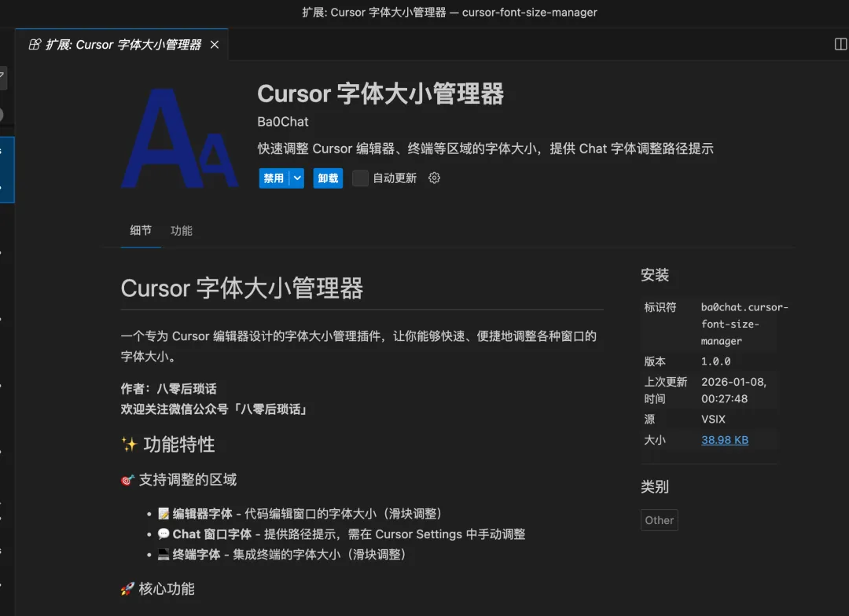Click the Ba0Chat publisher name
This screenshot has height=616, width=849.
point(283,122)
